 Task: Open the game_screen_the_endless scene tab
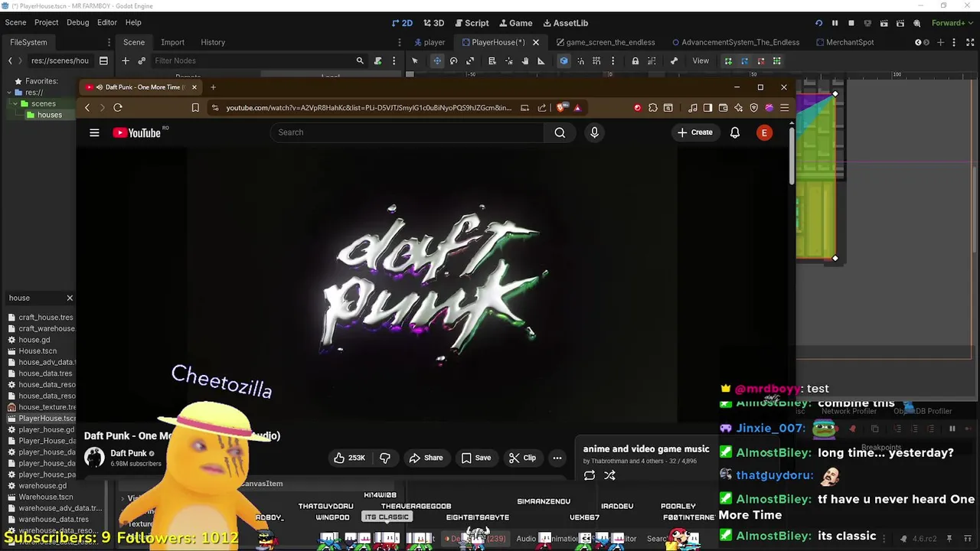click(605, 42)
